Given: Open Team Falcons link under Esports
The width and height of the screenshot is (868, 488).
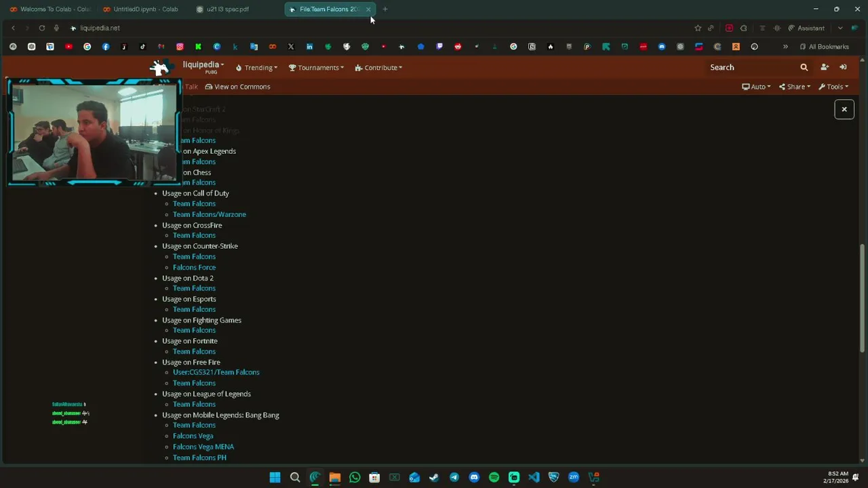Looking at the screenshot, I should (194, 309).
